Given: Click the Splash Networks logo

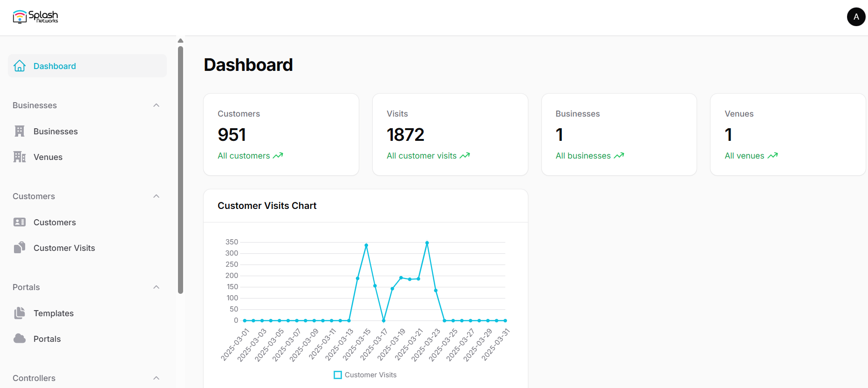Looking at the screenshot, I should point(35,17).
